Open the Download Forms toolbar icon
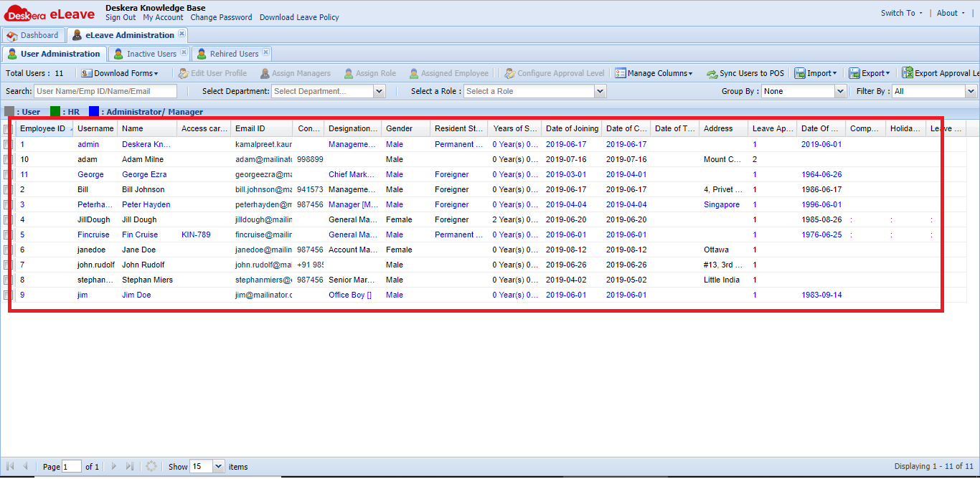980x479 pixels. pos(122,72)
